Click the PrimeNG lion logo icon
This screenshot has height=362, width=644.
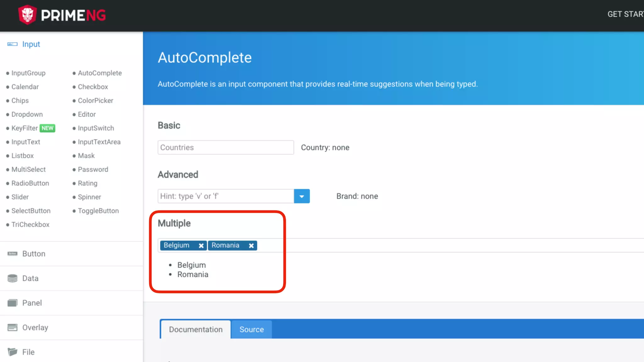click(27, 15)
